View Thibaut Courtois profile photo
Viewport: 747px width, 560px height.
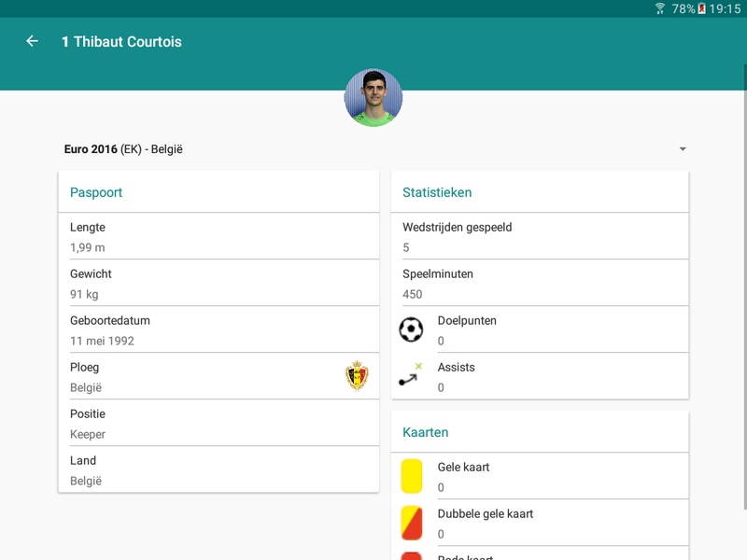click(373, 98)
